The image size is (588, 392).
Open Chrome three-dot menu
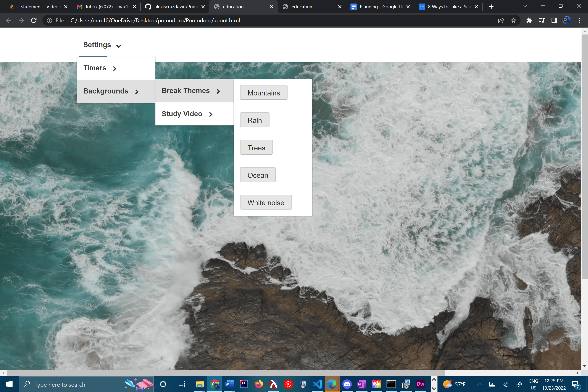click(579, 21)
